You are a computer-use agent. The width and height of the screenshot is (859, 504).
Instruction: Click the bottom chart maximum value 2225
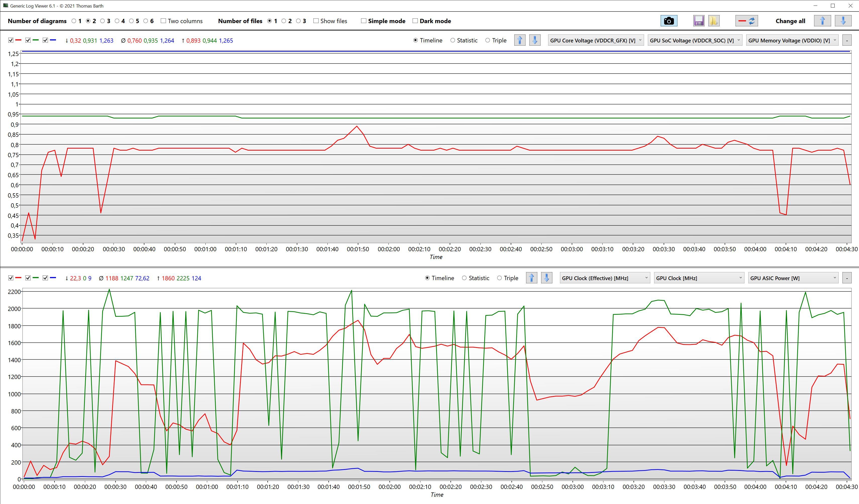click(183, 278)
